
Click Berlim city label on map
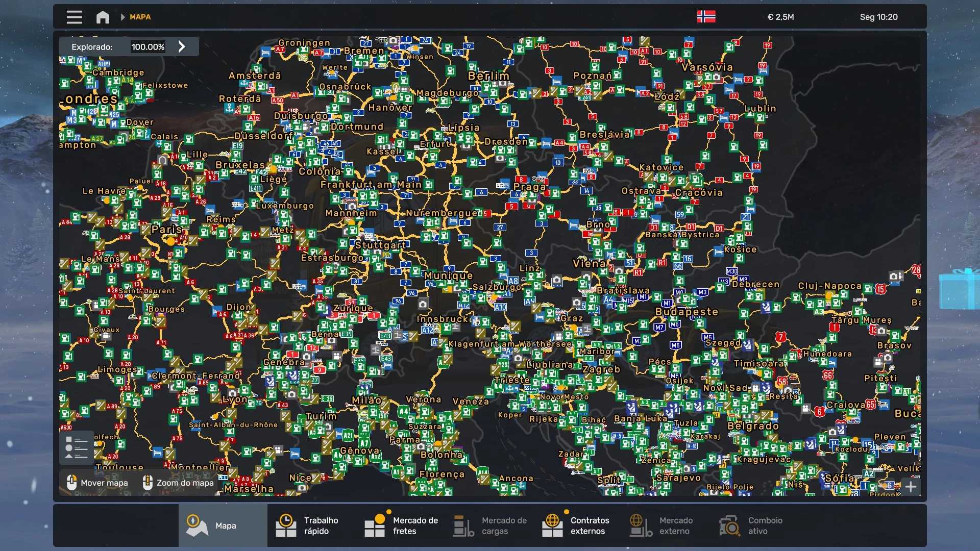click(488, 76)
